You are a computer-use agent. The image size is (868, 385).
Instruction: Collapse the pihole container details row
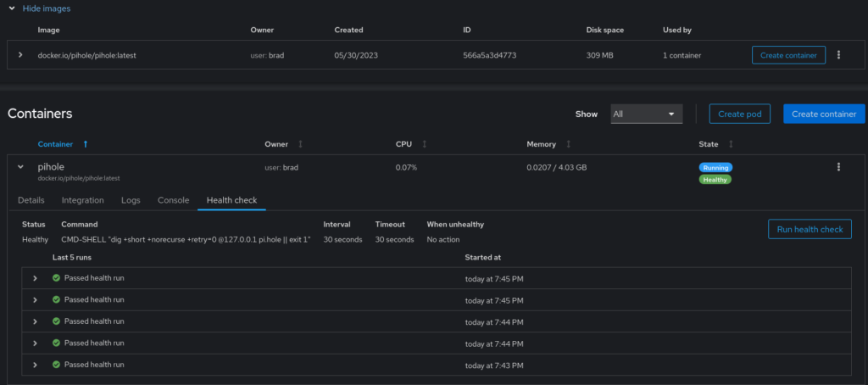[20, 168]
